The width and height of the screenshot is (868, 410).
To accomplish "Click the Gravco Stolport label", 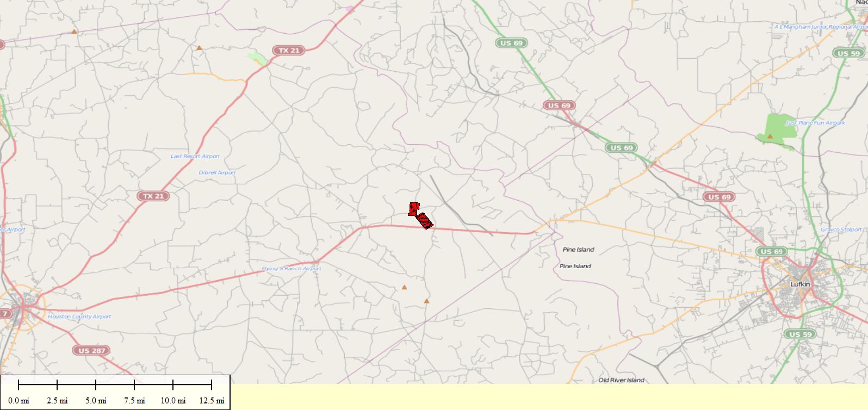I will coord(841,229).
